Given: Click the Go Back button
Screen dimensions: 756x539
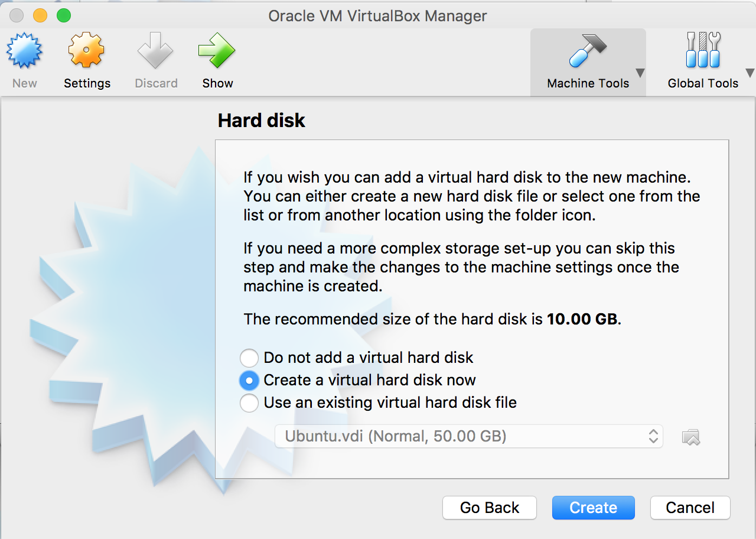Looking at the screenshot, I should pyautogui.click(x=489, y=508).
